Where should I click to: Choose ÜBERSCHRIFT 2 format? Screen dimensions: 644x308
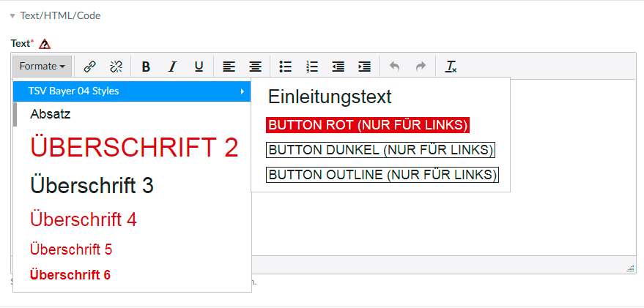(134, 148)
